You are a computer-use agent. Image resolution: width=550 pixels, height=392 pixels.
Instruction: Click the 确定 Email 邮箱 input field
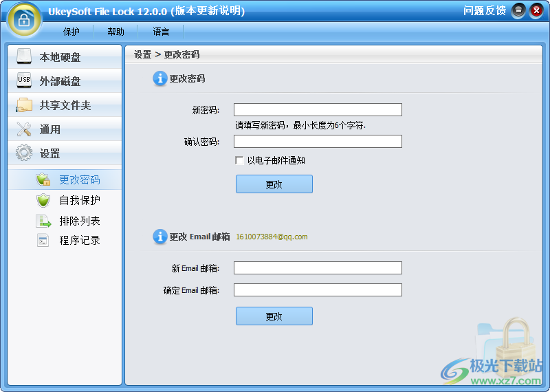point(318,290)
